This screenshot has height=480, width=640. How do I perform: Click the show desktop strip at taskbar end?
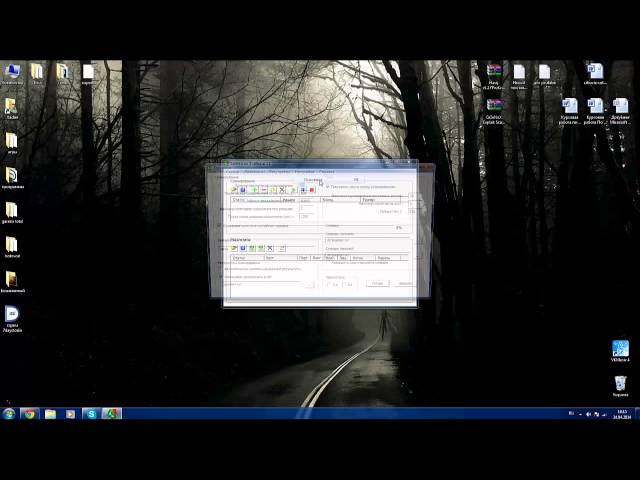pos(637,414)
